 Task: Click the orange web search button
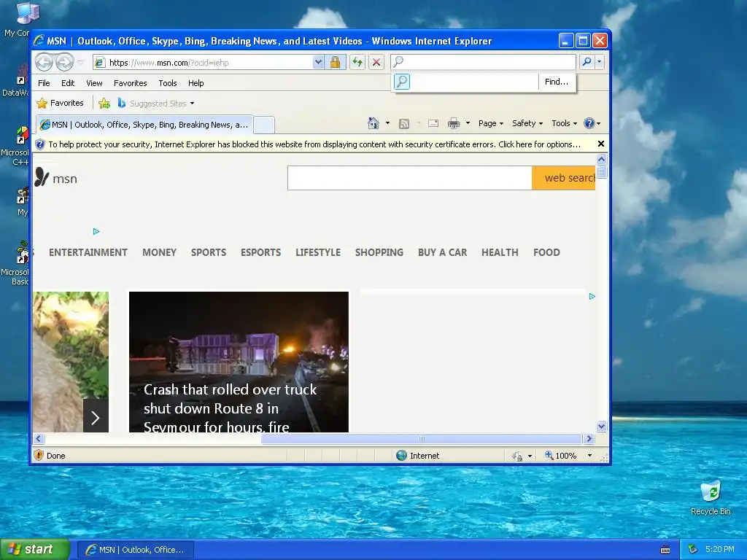[564, 178]
